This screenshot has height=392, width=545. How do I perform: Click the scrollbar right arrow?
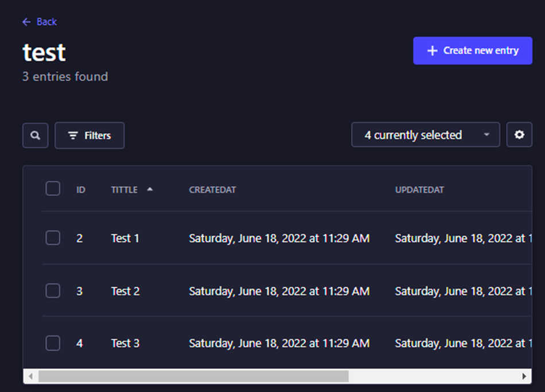[x=524, y=377]
